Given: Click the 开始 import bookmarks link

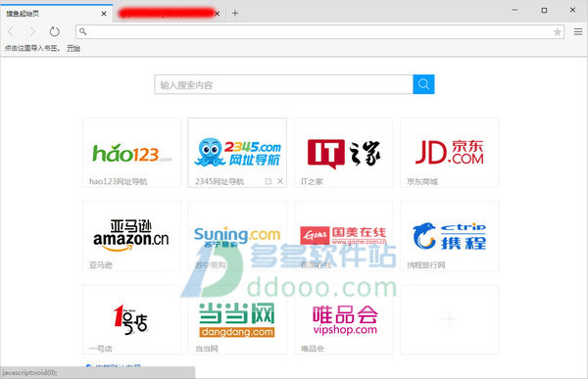Looking at the screenshot, I should click(x=73, y=48).
